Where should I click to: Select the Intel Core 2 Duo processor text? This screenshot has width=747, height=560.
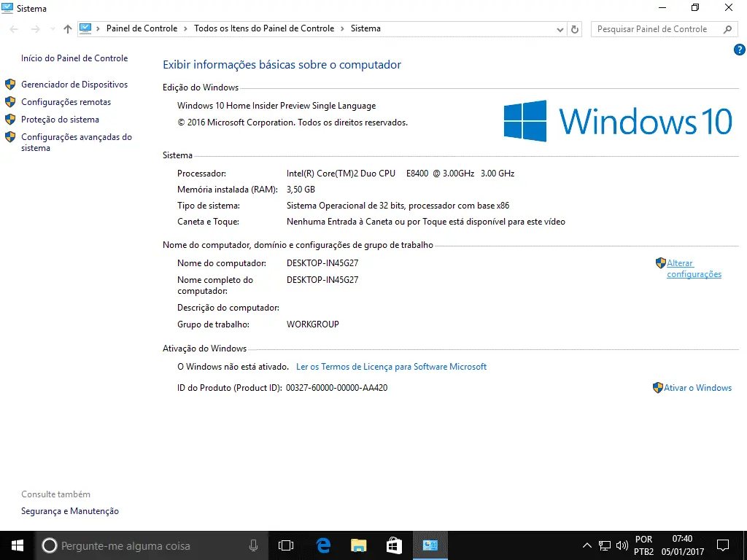pyautogui.click(x=400, y=174)
